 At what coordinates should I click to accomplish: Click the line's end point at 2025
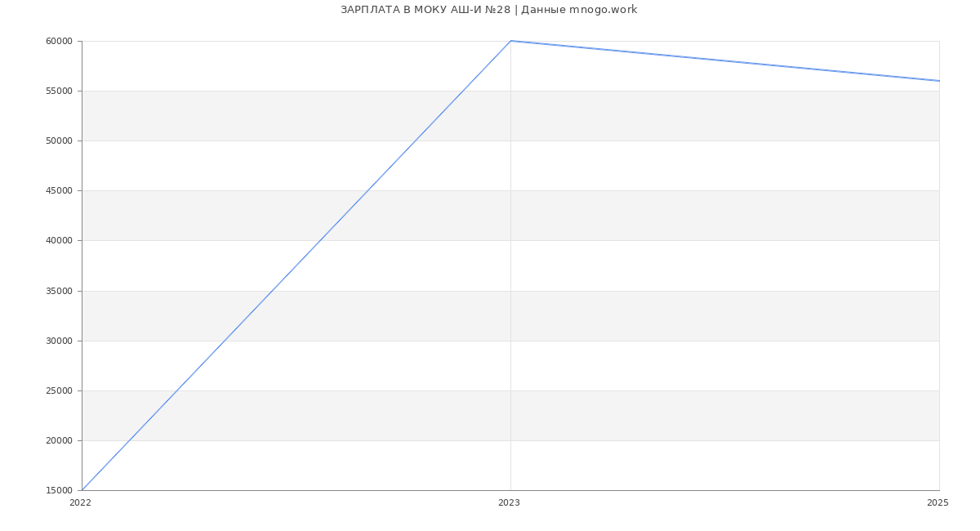[x=938, y=81]
